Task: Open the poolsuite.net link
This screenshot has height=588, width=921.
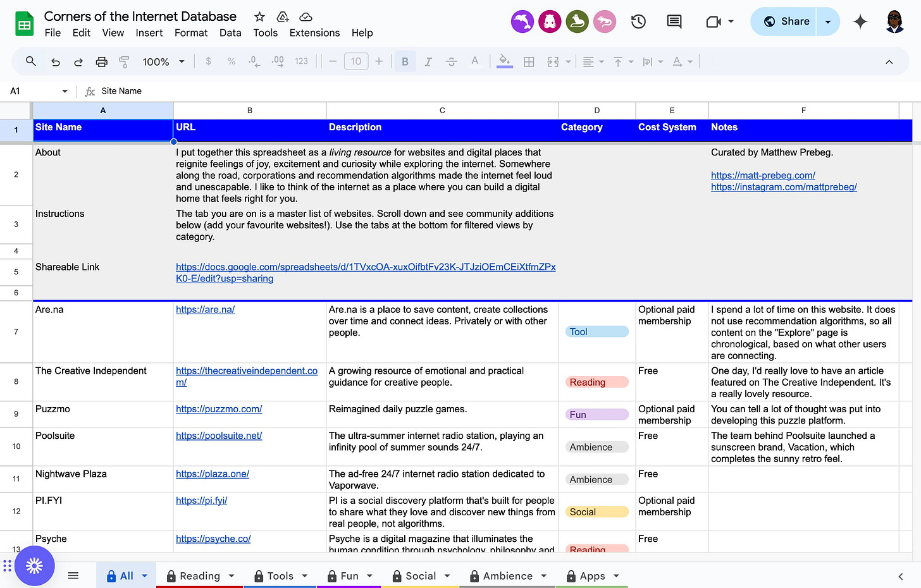Action: coord(219,436)
